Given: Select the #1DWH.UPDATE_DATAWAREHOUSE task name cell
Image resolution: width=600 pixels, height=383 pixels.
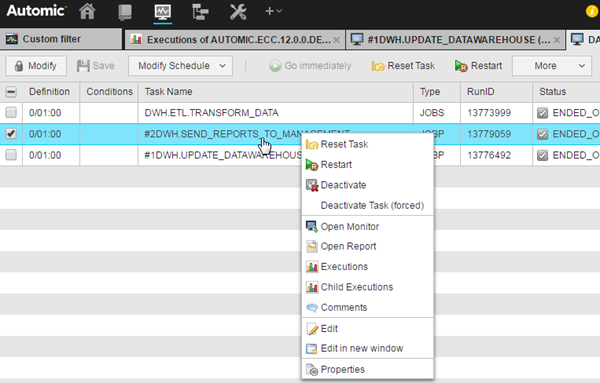Looking at the screenshot, I should coord(220,155).
